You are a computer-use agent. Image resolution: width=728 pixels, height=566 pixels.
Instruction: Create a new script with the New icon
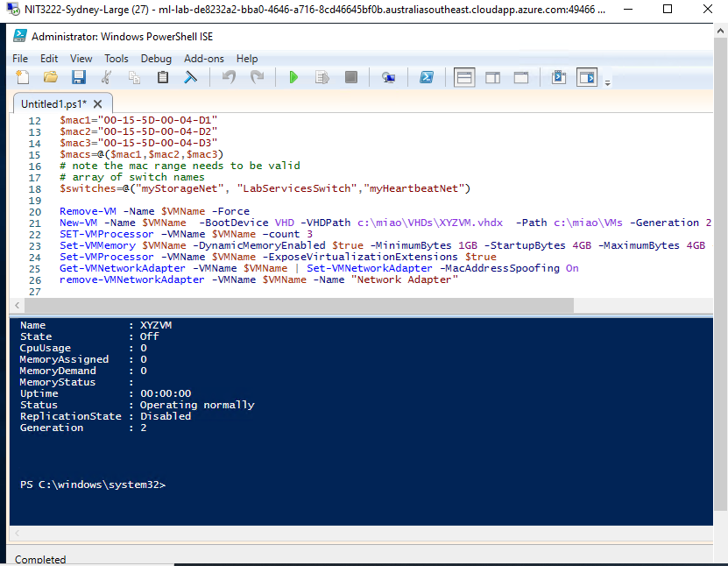click(x=23, y=77)
